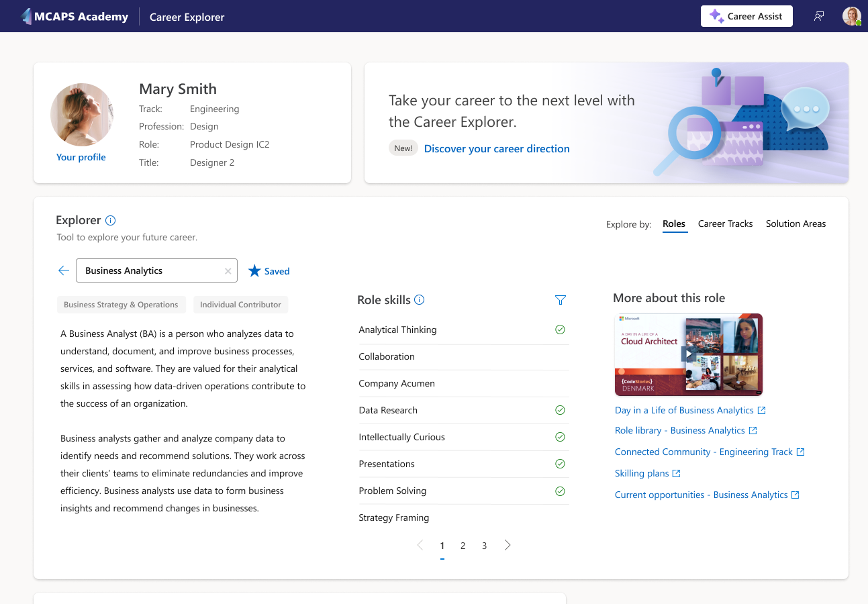Open the feedback icon in header
Image resolution: width=868 pixels, height=604 pixels.
point(819,16)
